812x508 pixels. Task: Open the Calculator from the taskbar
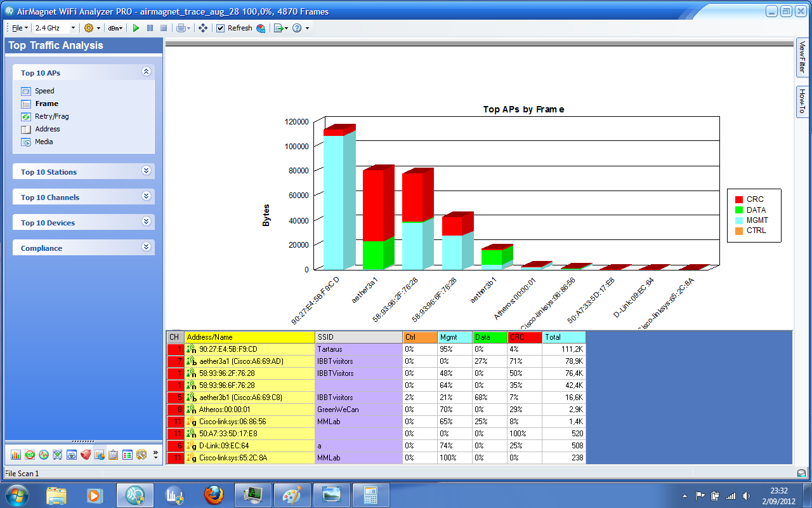tap(371, 495)
